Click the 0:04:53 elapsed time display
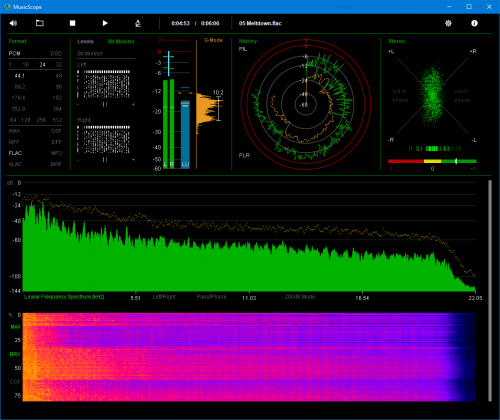 [x=180, y=23]
